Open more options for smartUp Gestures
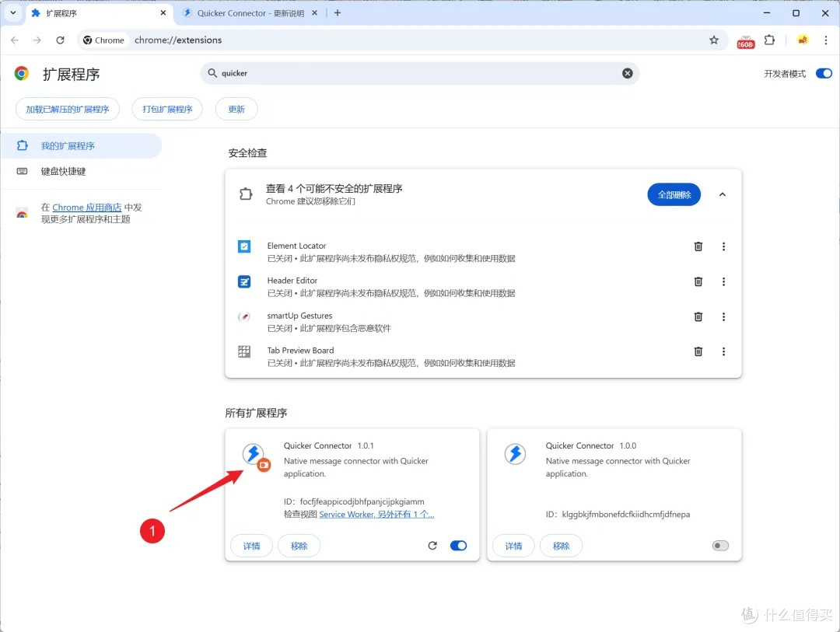This screenshot has width=840, height=632. 723,316
